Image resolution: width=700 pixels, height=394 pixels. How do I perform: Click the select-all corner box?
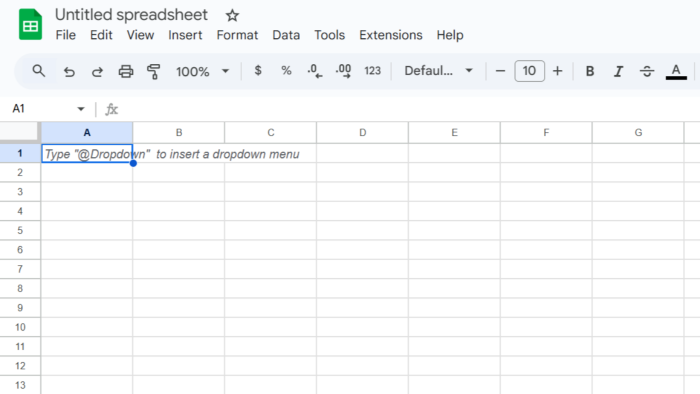[20, 132]
